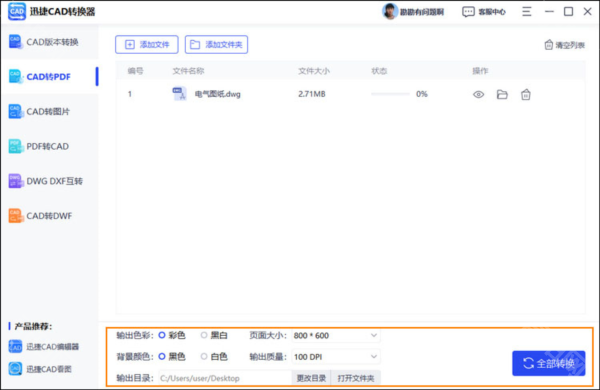Image resolution: width=600 pixels, height=390 pixels.
Task: Click the 清空列表 label
Action: (x=570, y=45)
